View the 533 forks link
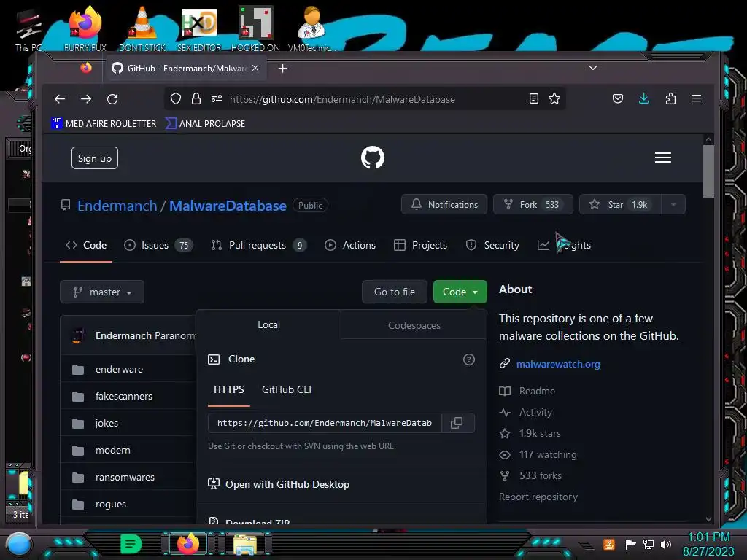Image resolution: width=747 pixels, height=560 pixels. coord(530,475)
